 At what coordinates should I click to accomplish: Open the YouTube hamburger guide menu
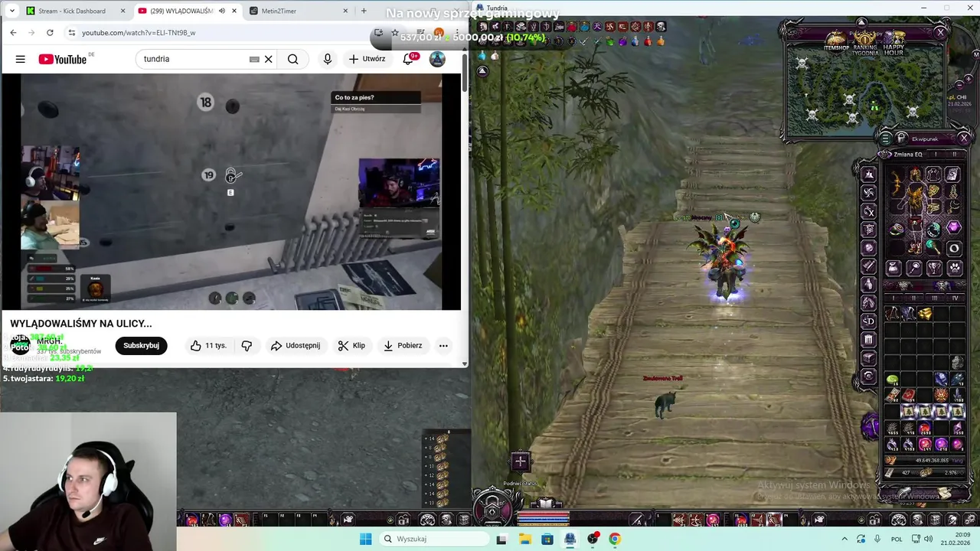tap(21, 59)
